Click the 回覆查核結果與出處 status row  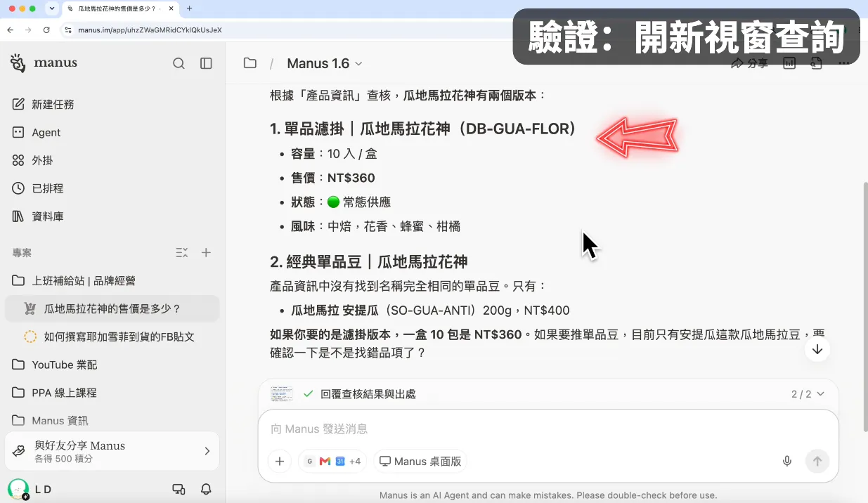(x=548, y=394)
